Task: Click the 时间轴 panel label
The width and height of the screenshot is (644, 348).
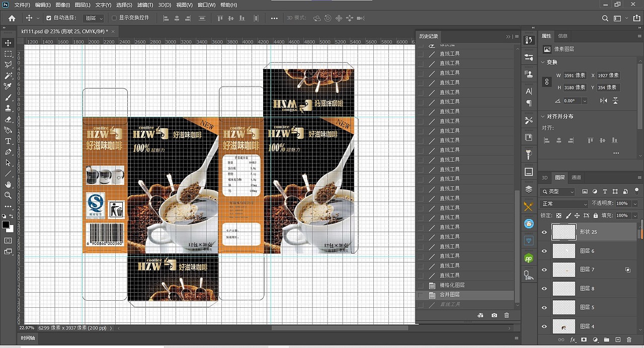Action: [x=28, y=338]
